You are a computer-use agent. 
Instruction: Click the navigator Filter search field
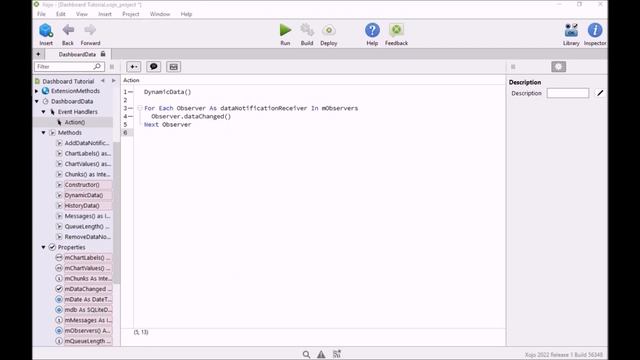[69, 67]
